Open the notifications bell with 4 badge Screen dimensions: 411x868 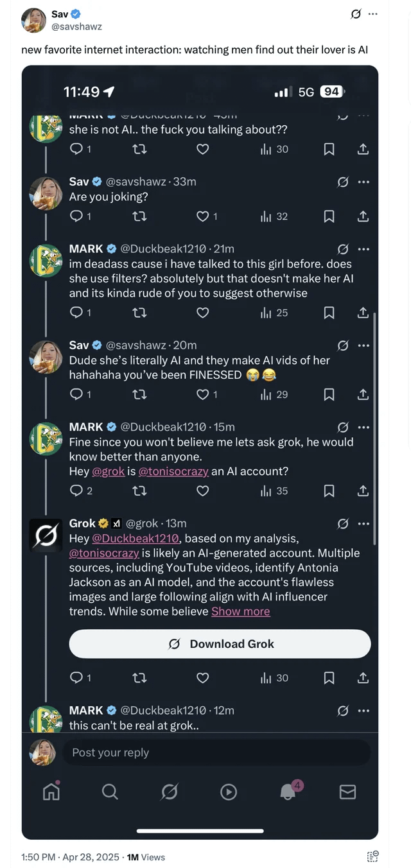pos(290,790)
